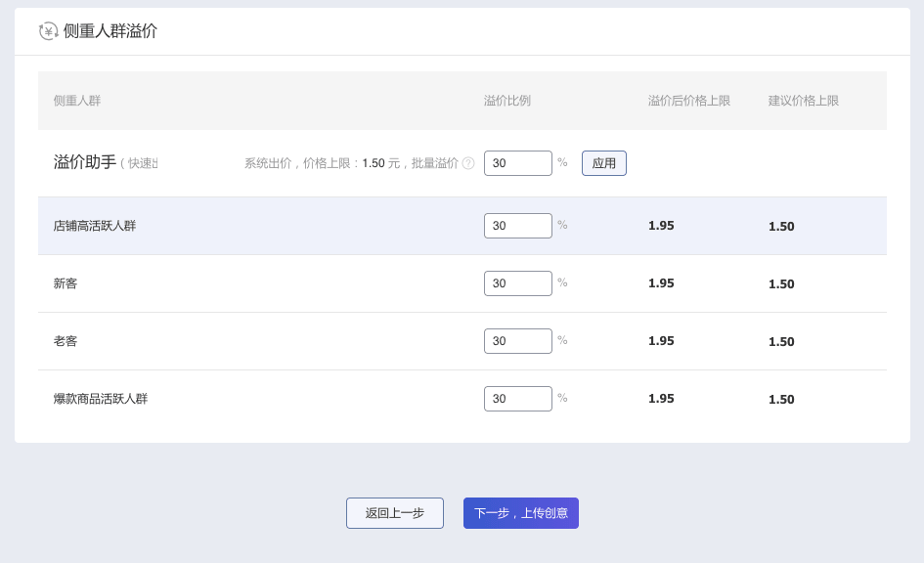Click the 溢价比例 column header
The image size is (924, 563).
506,101
